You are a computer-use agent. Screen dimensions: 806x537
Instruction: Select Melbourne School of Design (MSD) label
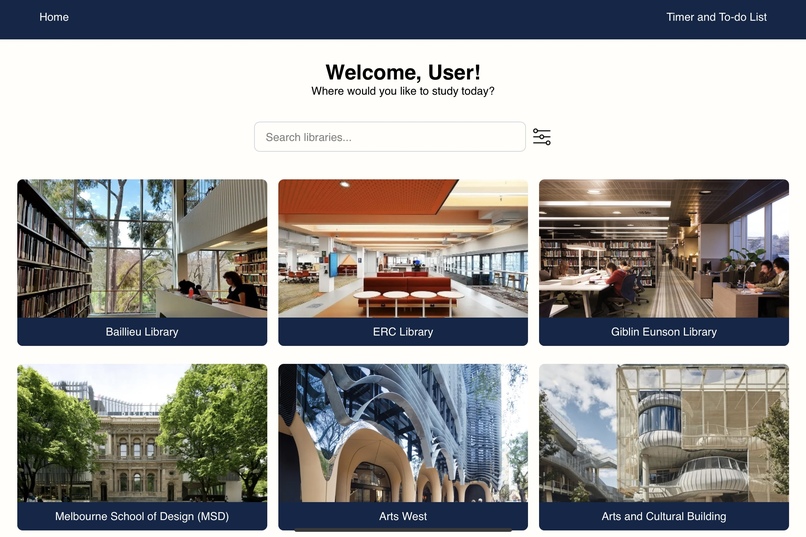[142, 516]
